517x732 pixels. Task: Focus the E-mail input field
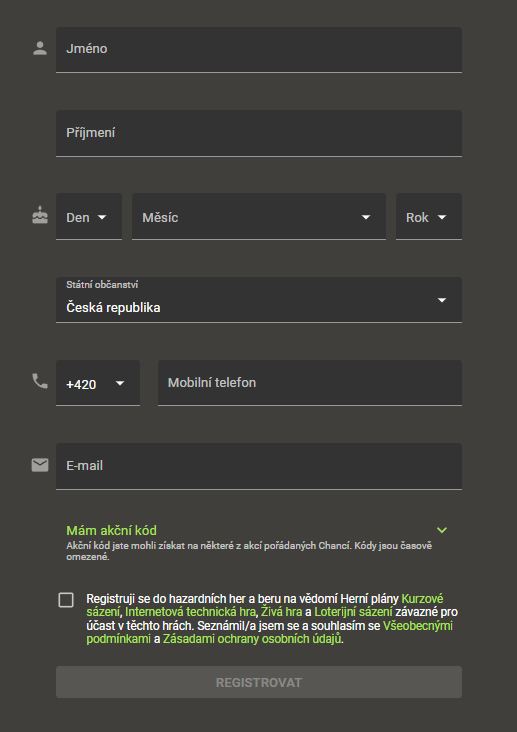[259, 466]
